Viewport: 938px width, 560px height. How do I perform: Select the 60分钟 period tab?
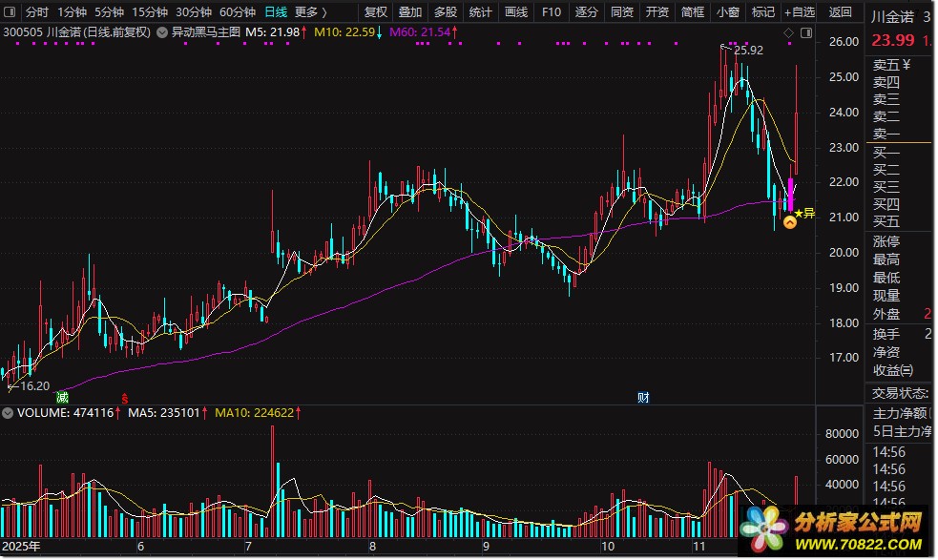pyautogui.click(x=238, y=12)
